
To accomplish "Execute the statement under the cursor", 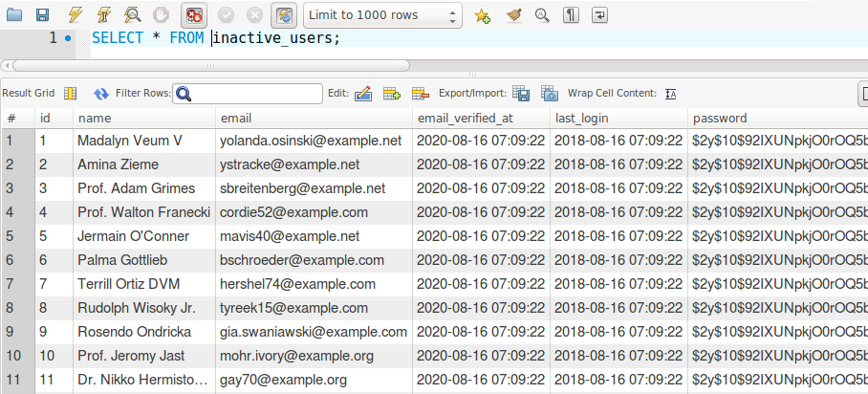I will (x=103, y=15).
